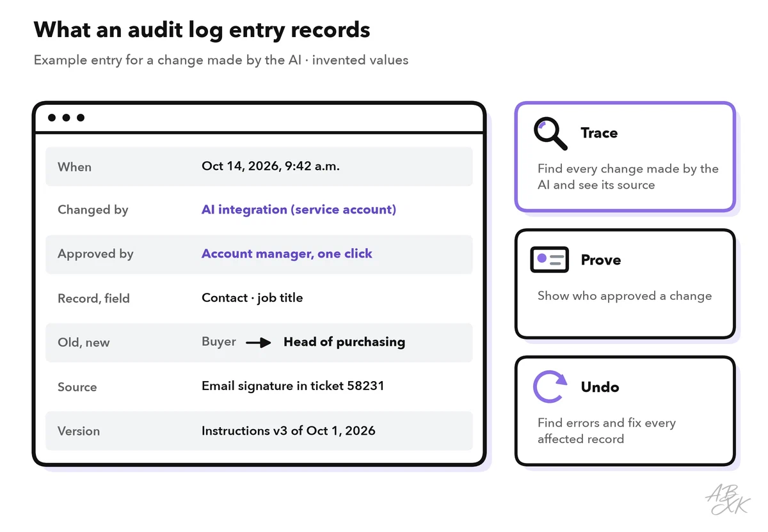The height and width of the screenshot is (532, 768).
Task: Select 'Email signature in ticket 58231'
Action: (x=293, y=386)
